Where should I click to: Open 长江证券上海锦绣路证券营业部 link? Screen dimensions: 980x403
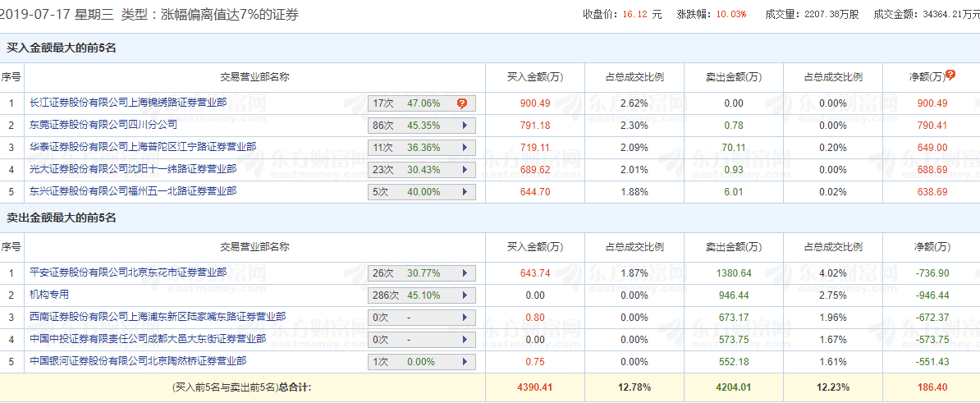point(128,103)
